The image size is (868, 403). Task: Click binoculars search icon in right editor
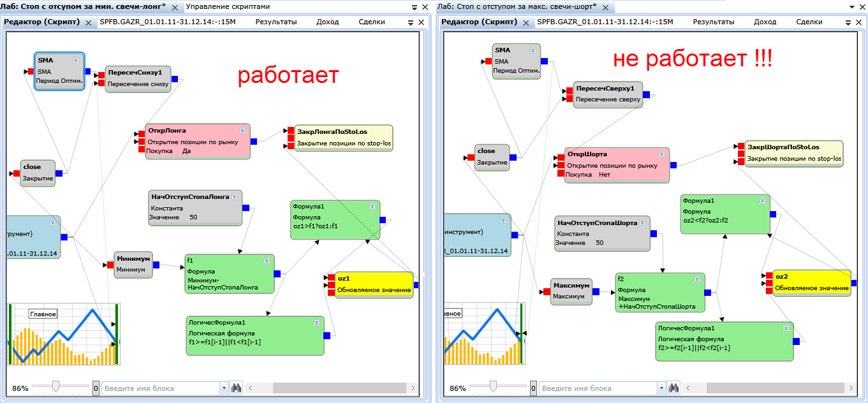coord(673,388)
